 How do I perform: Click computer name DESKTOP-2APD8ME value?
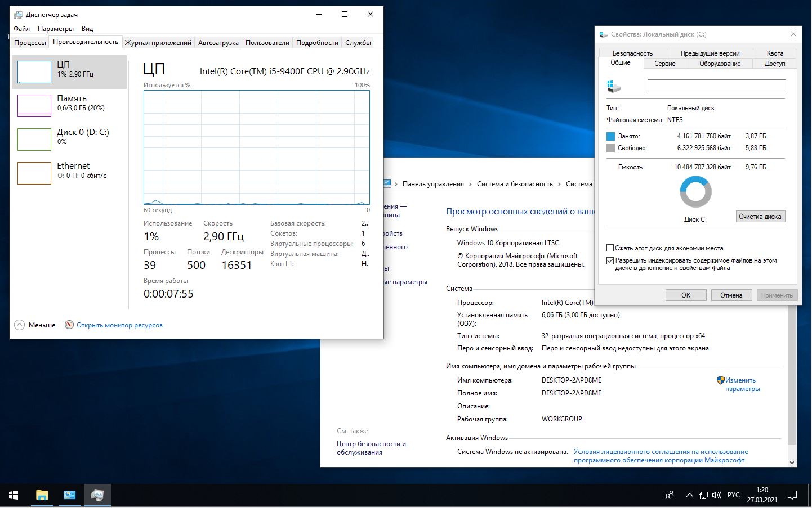572,380
